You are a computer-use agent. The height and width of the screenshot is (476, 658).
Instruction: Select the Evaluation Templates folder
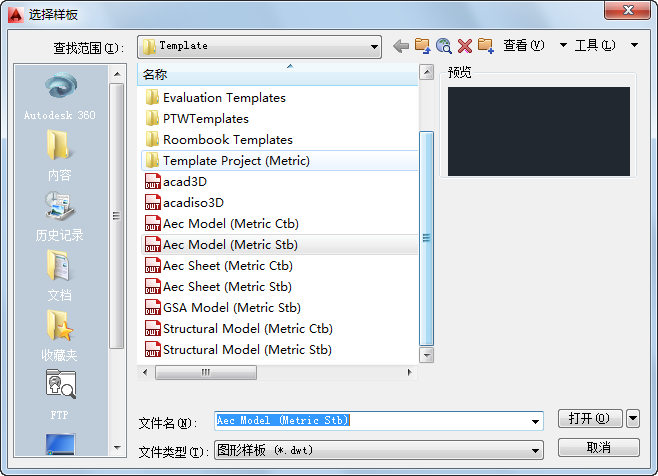279,98
